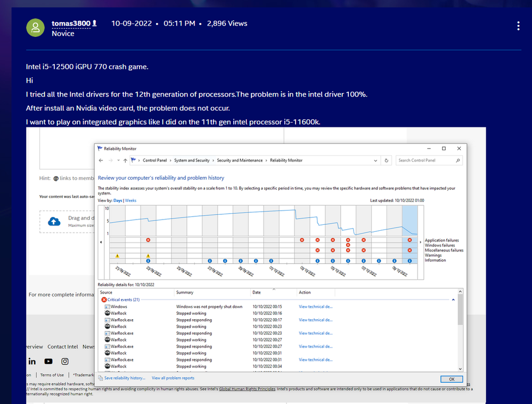The width and height of the screenshot is (532, 404).
Task: Open the Intel YouTube icon
Action: tap(48, 361)
